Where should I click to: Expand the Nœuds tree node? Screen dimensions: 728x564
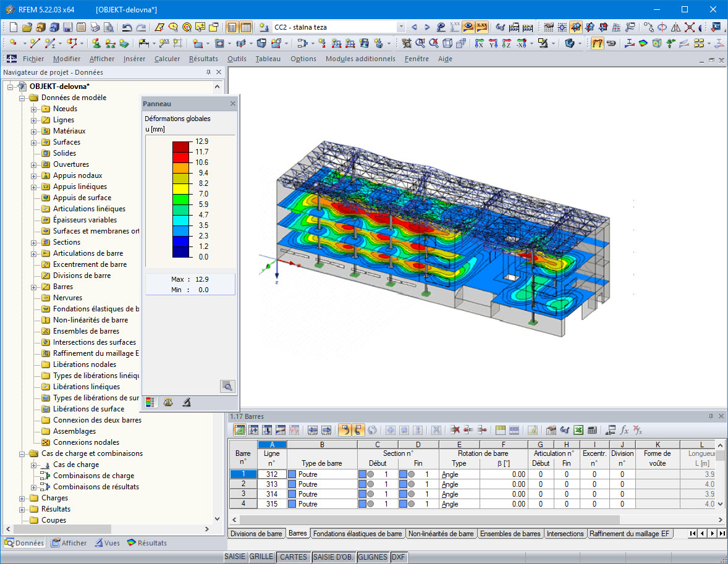tap(34, 109)
